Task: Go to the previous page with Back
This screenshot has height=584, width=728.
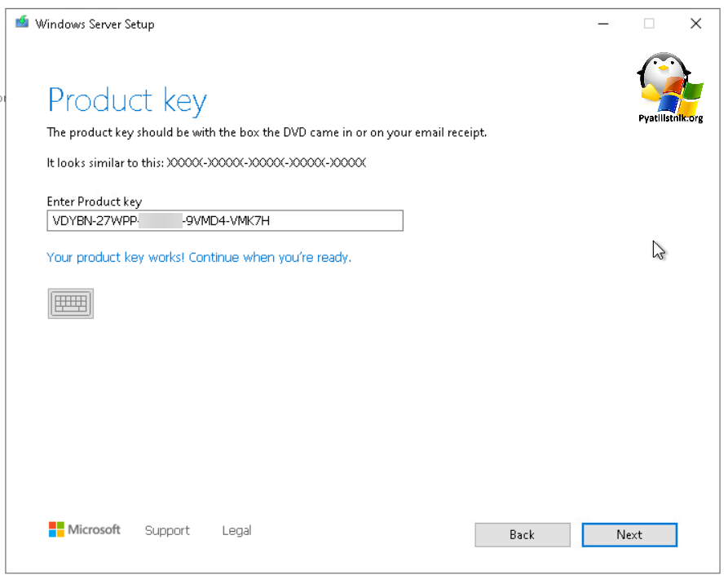Action: click(x=523, y=535)
